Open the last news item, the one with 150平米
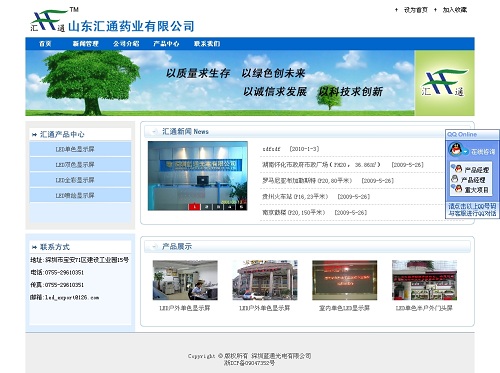 pyautogui.click(x=315, y=212)
